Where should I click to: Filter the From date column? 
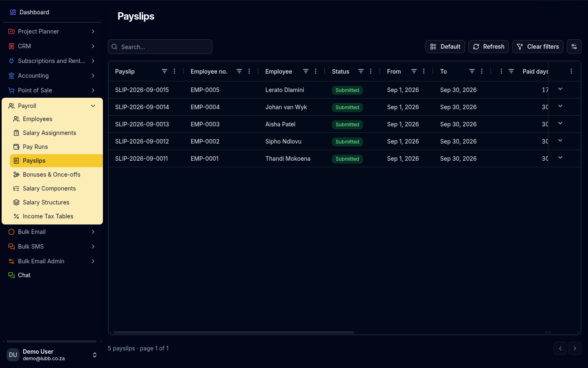point(414,71)
